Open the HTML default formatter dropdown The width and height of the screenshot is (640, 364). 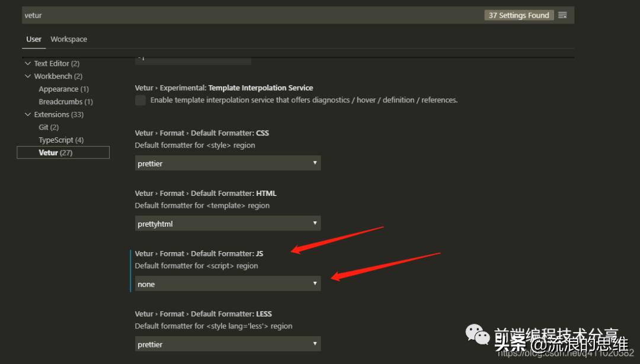coord(228,224)
